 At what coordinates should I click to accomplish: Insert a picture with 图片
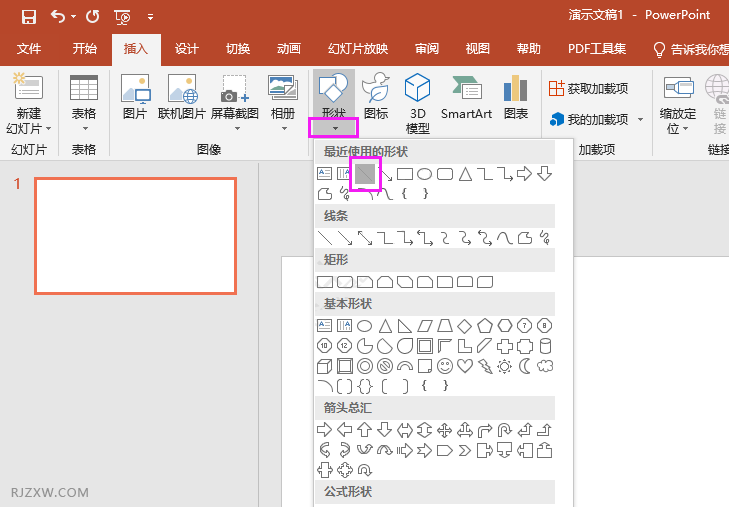click(135, 97)
